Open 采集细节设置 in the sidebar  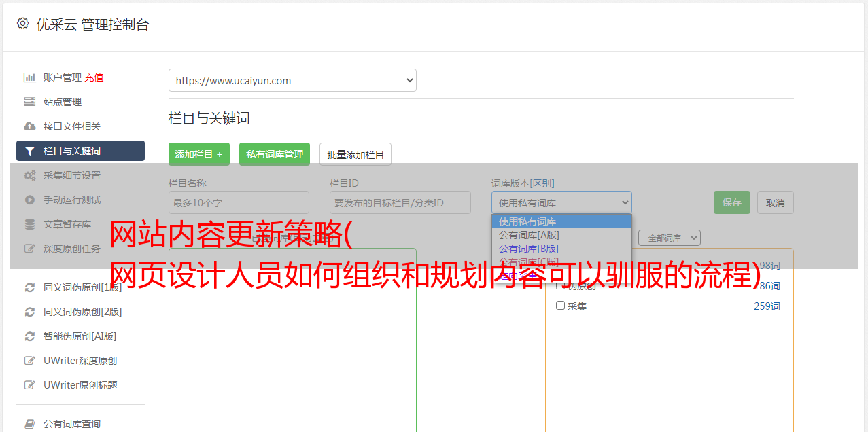(72, 175)
